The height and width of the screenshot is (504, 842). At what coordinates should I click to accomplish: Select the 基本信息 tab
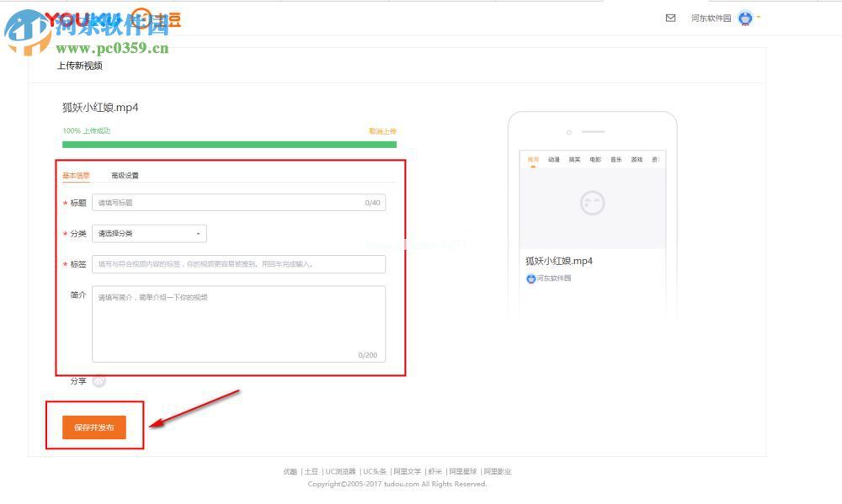[76, 176]
